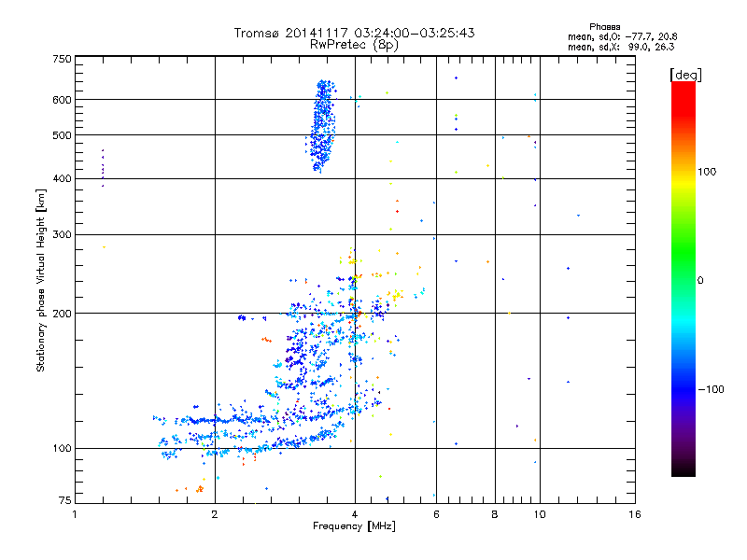
Task: Click the 'mean, sd,O: -77.7, 20.8' line
Action: click(x=622, y=36)
